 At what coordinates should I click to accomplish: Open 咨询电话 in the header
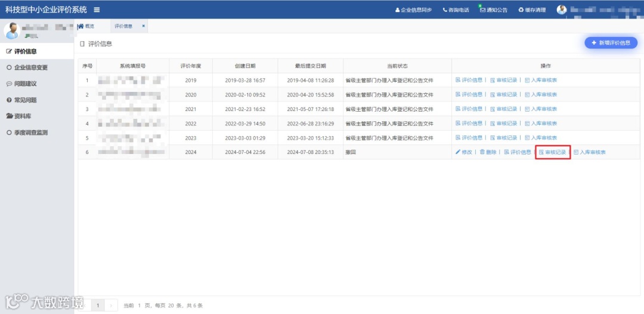pos(456,10)
